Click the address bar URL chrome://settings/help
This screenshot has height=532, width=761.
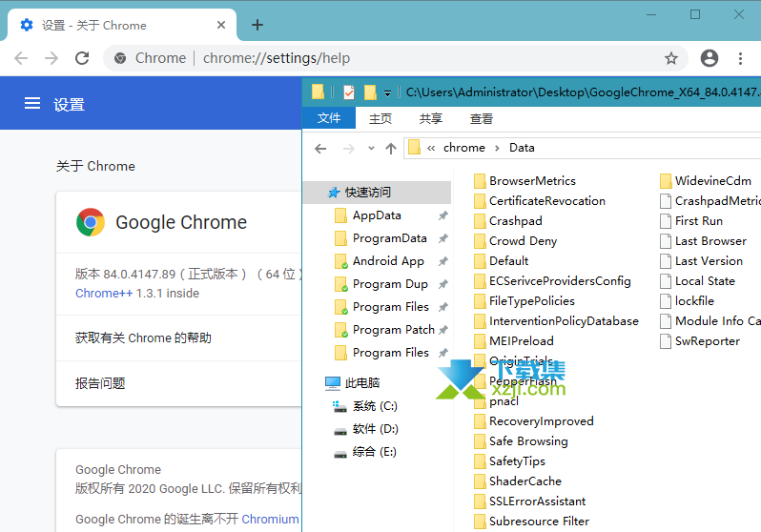277,58
